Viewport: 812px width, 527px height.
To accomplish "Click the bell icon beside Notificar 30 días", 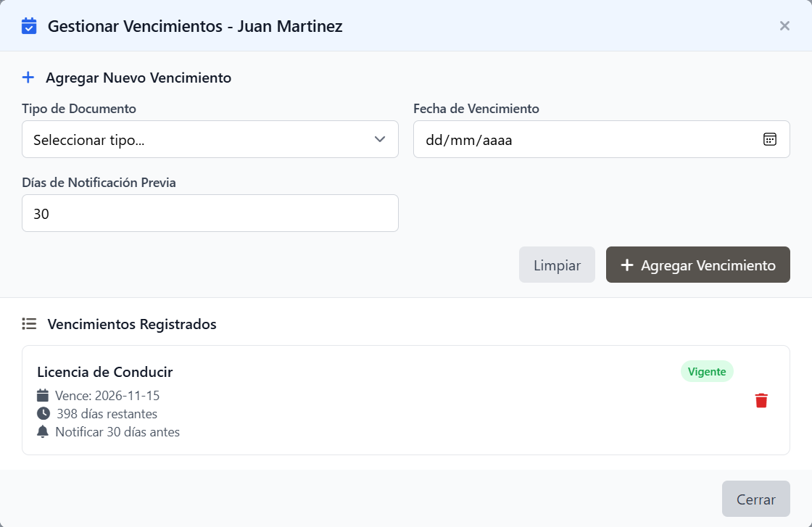I will point(43,432).
